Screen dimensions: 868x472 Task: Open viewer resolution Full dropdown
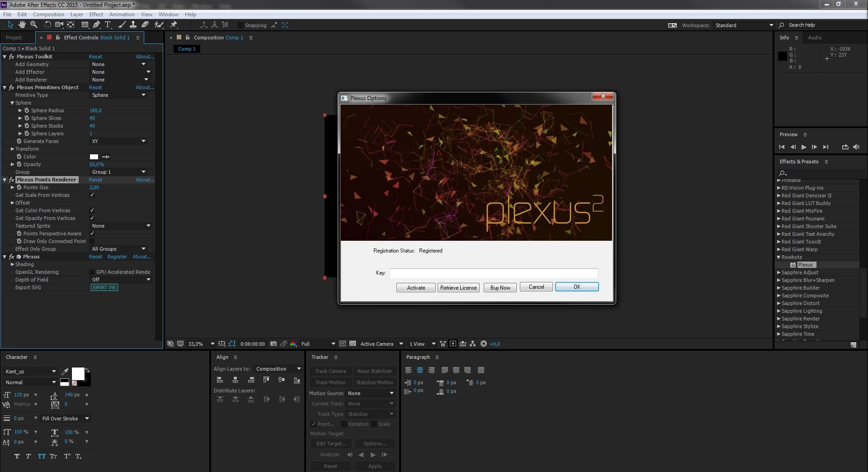click(x=318, y=344)
